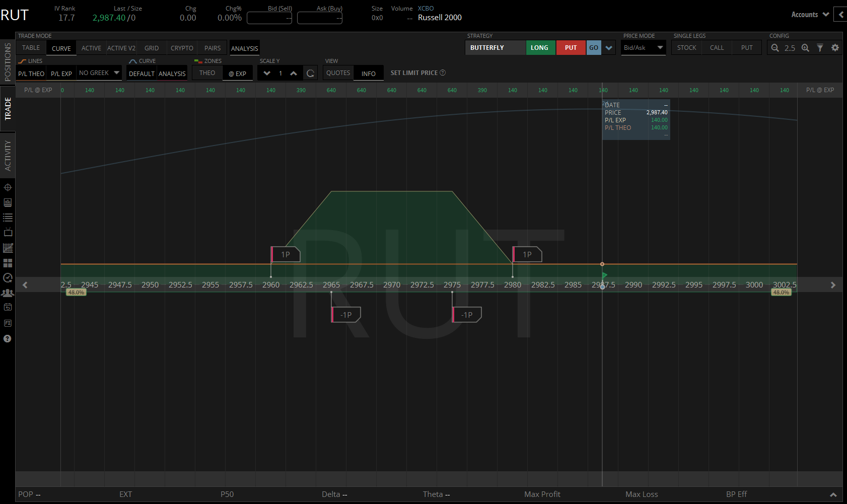Switch to ACTIVE V2 trade mode
Image resolution: width=847 pixels, height=504 pixels.
[121, 48]
